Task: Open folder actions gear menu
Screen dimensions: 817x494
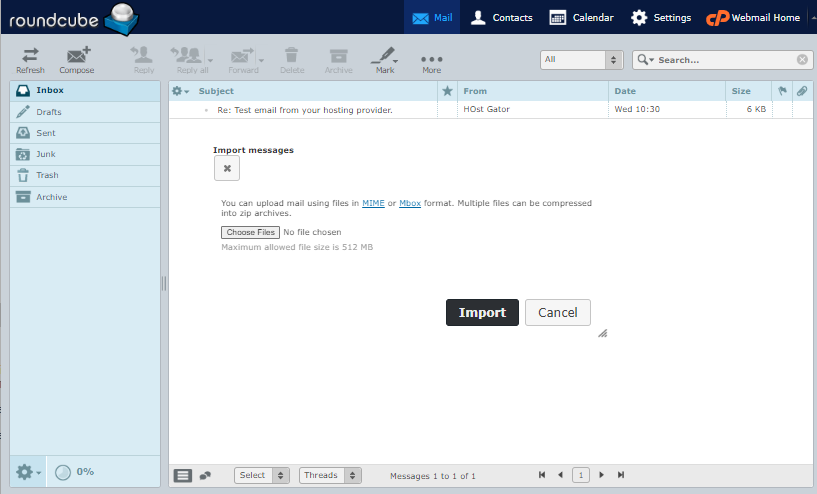Action: click(28, 472)
